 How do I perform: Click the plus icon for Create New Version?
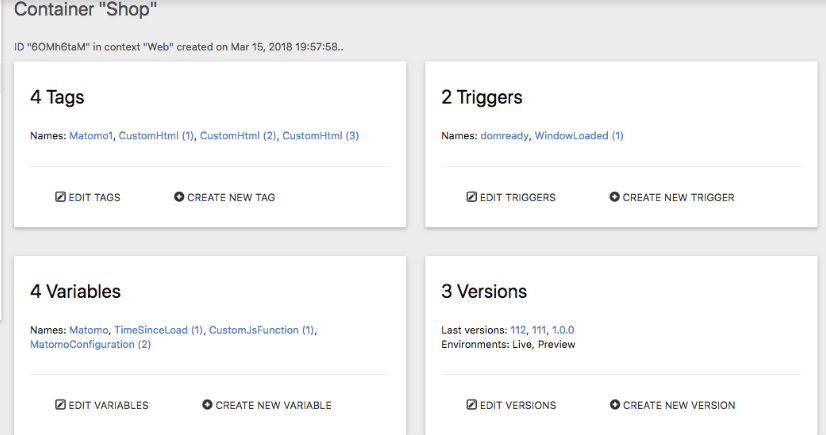pyautogui.click(x=614, y=405)
